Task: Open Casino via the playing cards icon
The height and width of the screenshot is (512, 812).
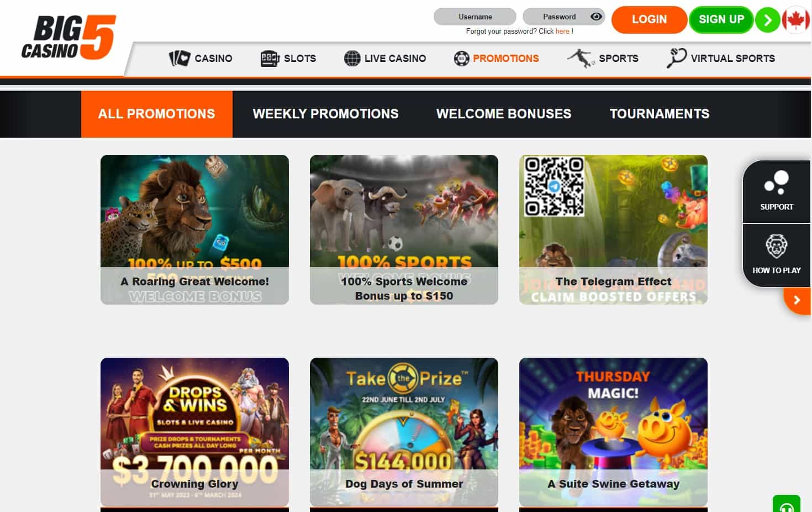Action: coord(180,58)
